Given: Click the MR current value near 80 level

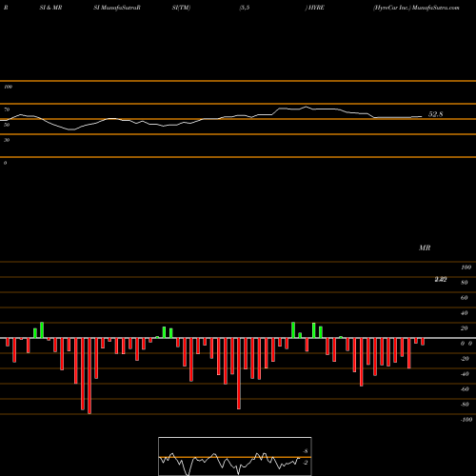Looking at the screenshot, I should [441, 279].
